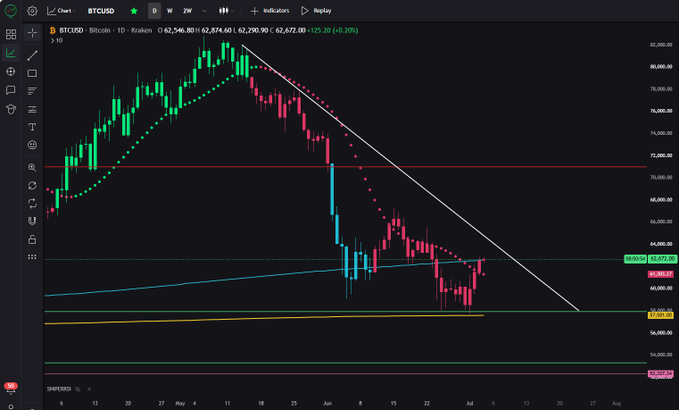This screenshot has width=679, height=410.
Task: Start bar Replay mode
Action: (x=316, y=11)
